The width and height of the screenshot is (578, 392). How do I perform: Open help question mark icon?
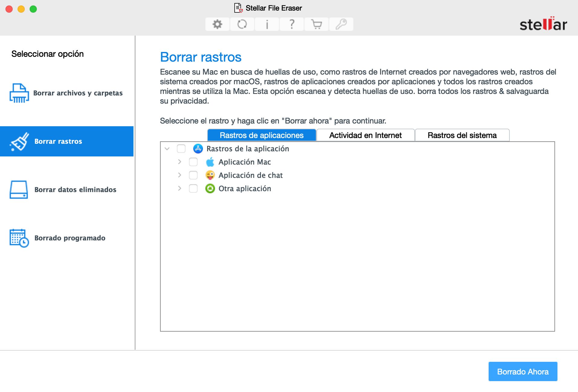pyautogui.click(x=292, y=24)
